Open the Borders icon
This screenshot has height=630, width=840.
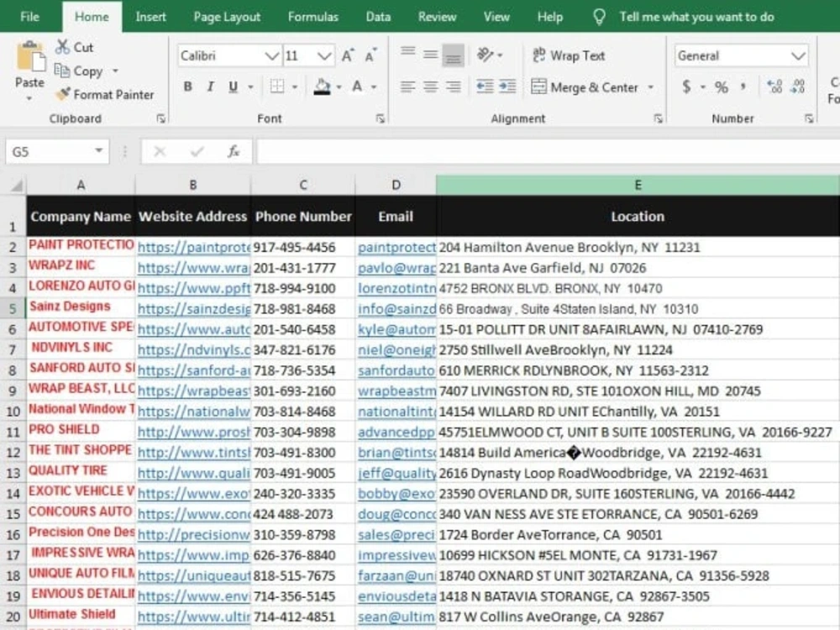click(x=277, y=87)
